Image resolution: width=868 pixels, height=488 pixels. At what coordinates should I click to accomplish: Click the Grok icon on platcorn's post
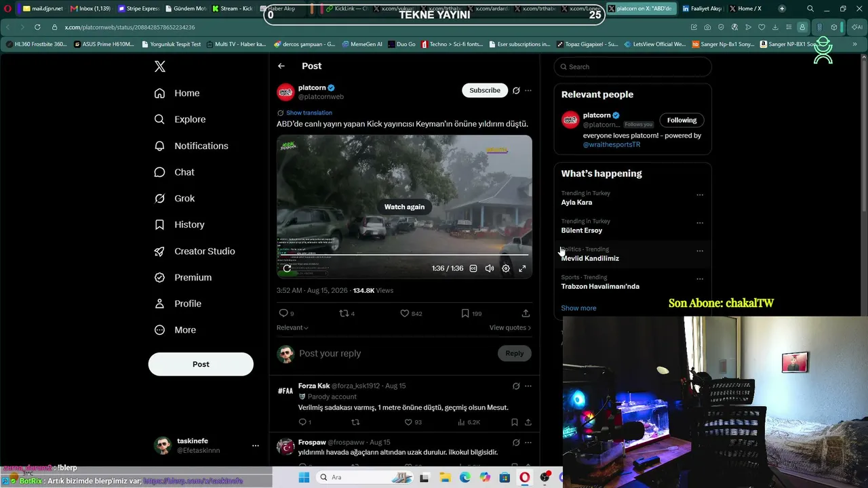pyautogui.click(x=516, y=90)
